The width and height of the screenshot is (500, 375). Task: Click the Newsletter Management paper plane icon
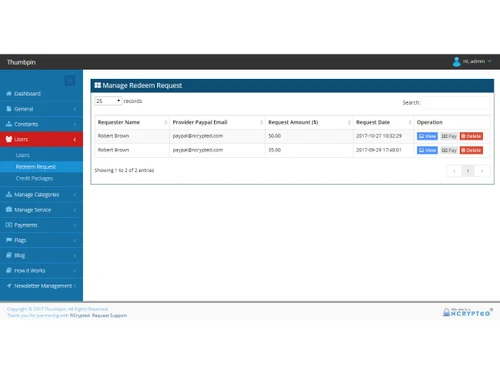coord(9,286)
